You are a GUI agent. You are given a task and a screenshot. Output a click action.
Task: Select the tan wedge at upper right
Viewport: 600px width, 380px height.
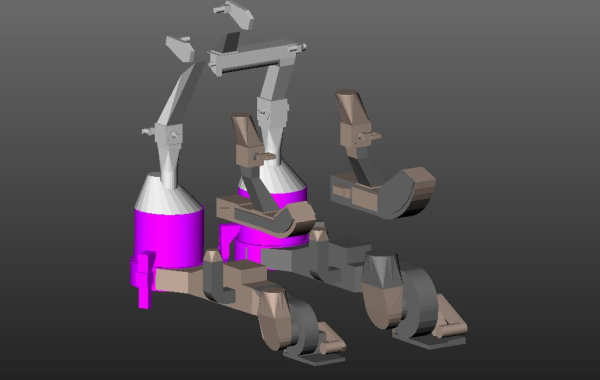pyautogui.click(x=351, y=106)
